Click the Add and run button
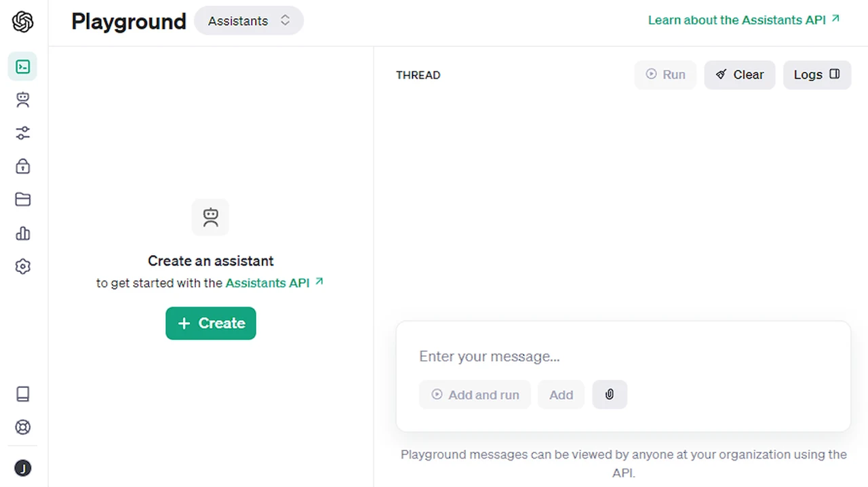 [x=475, y=395]
